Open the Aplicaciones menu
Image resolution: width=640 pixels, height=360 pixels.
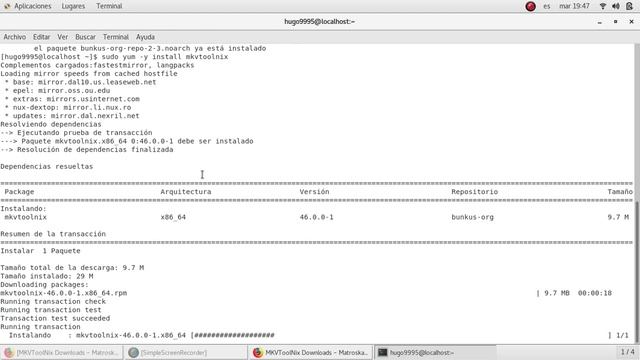pyautogui.click(x=33, y=6)
